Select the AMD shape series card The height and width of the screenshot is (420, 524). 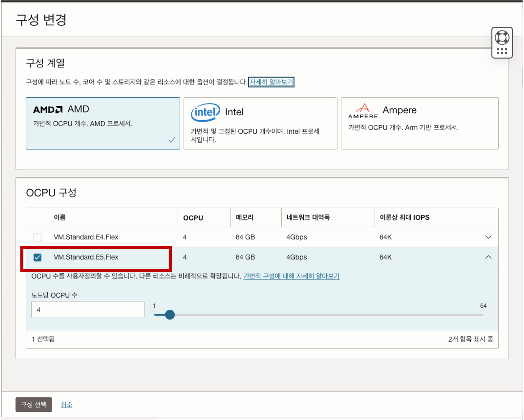pos(103,123)
